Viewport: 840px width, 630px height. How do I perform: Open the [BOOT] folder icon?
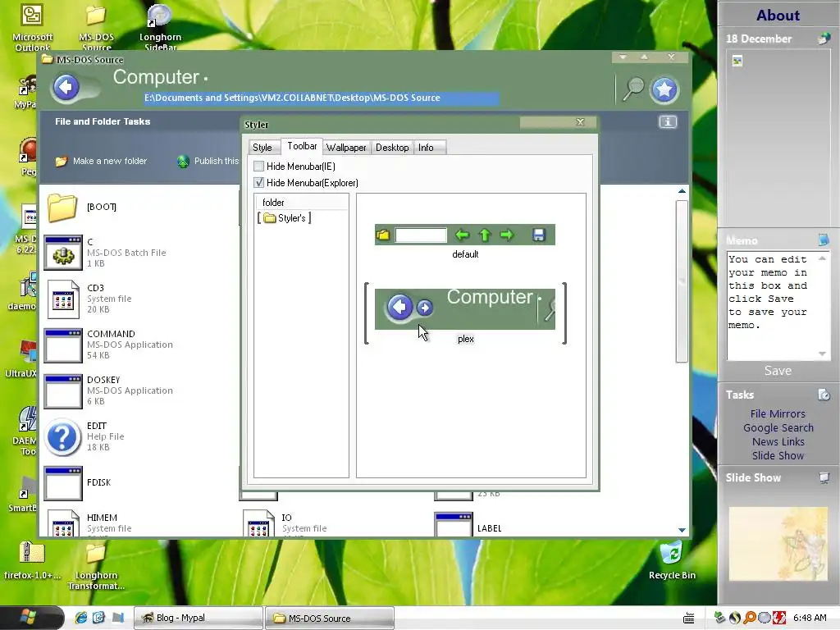pos(62,208)
